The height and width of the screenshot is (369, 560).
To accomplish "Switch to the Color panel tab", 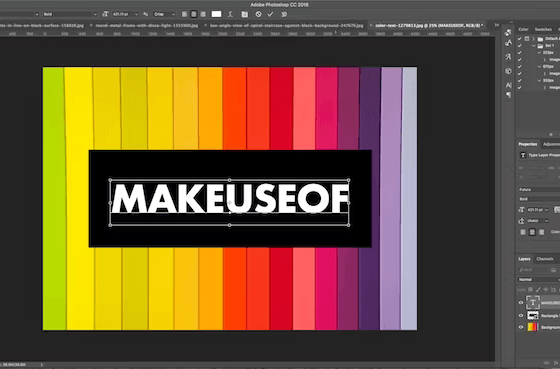I will point(523,29).
